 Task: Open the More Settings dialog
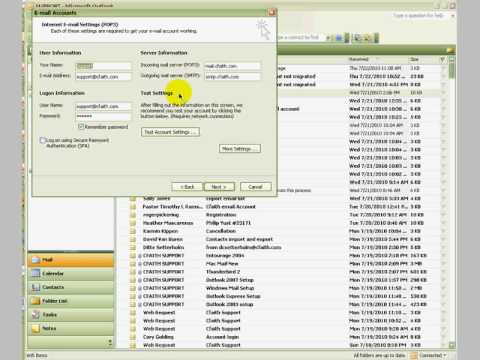(x=240, y=149)
